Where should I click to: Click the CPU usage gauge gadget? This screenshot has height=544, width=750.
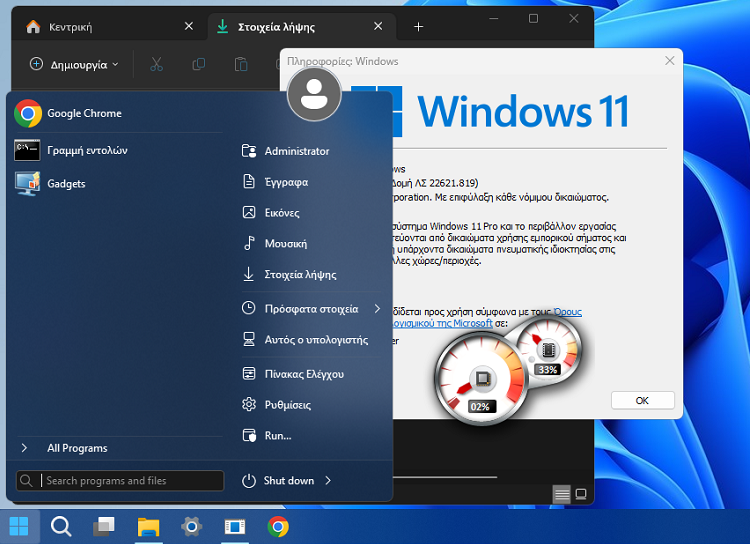(481, 378)
